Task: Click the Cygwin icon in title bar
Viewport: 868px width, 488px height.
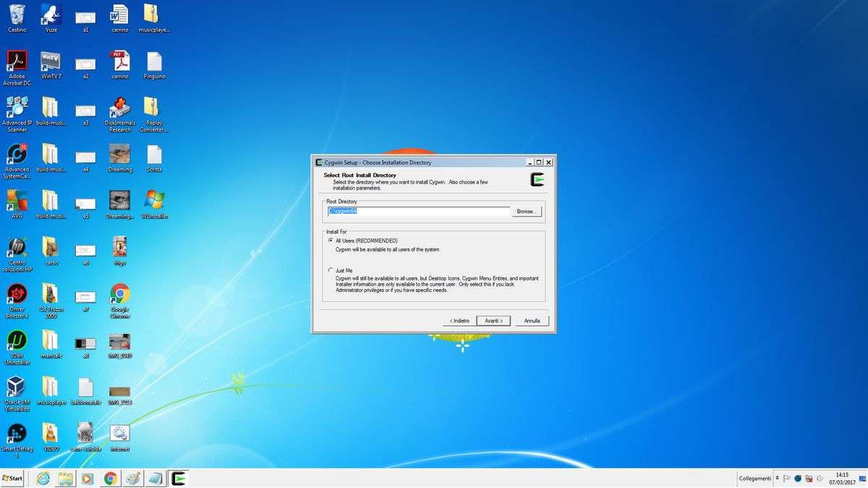Action: [319, 162]
